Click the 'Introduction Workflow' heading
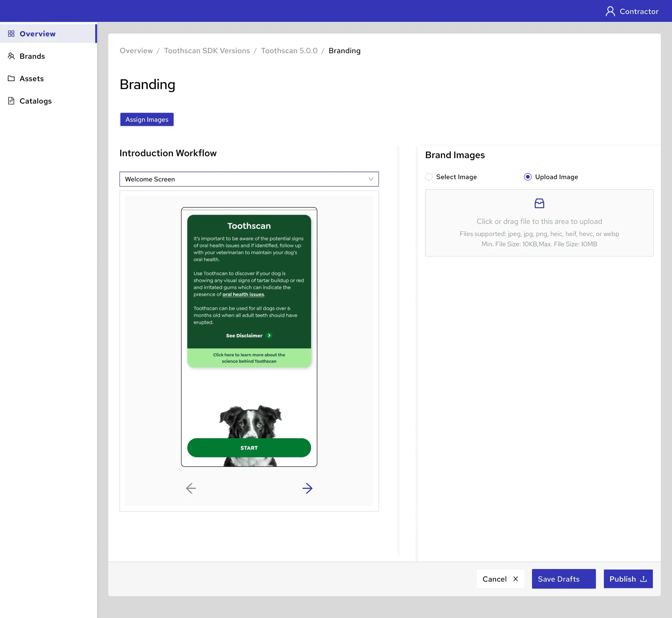 click(x=168, y=153)
